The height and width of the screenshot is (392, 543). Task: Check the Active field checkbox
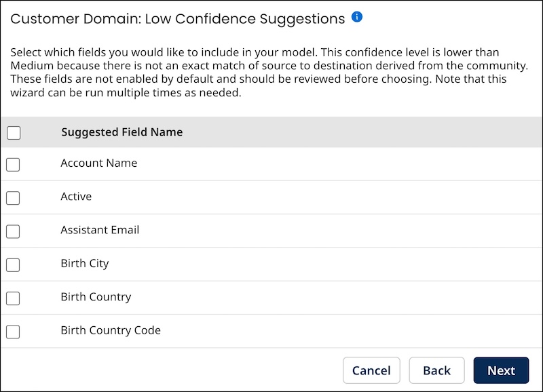(12, 197)
